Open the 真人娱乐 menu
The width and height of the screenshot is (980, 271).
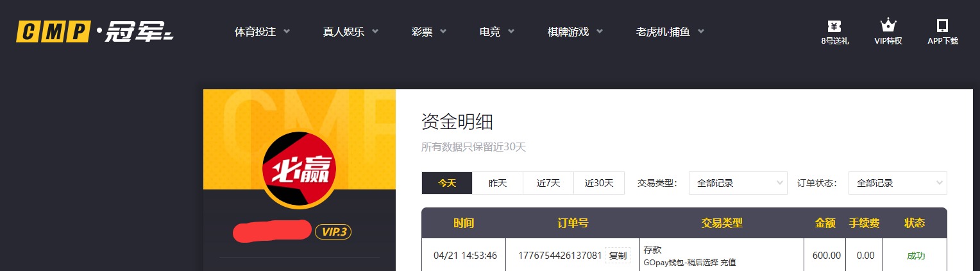click(x=344, y=31)
